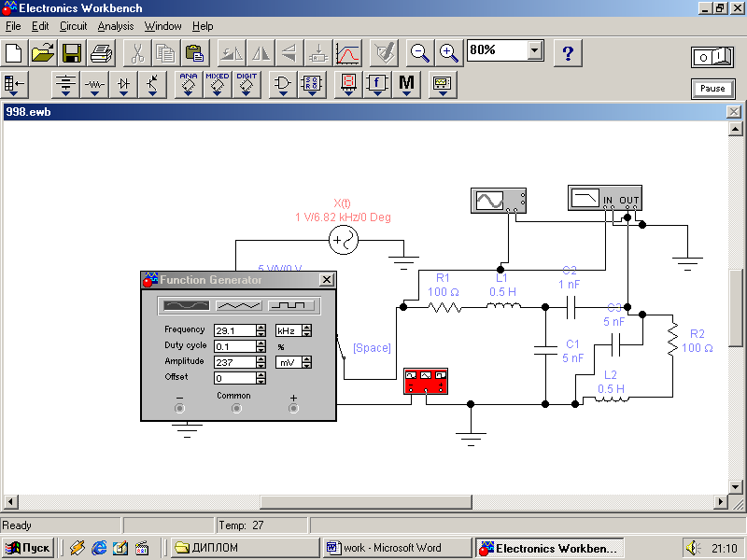Open the Logic Gates parts bin

[283, 85]
